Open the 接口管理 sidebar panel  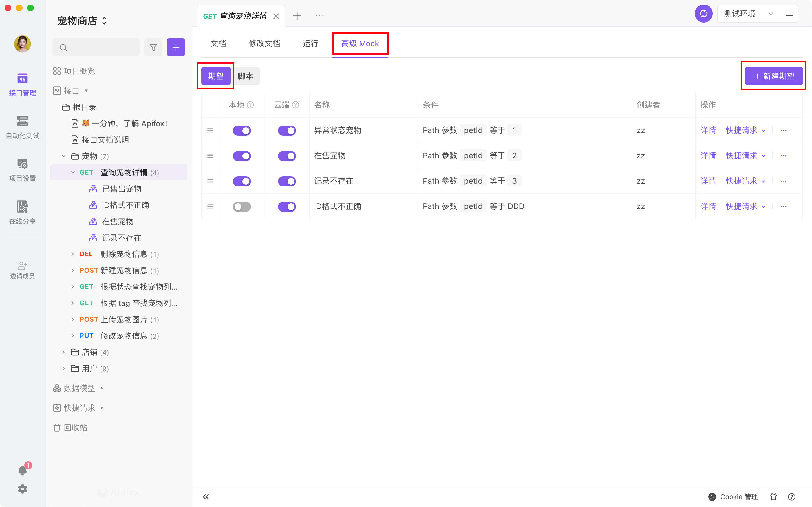[x=22, y=83]
